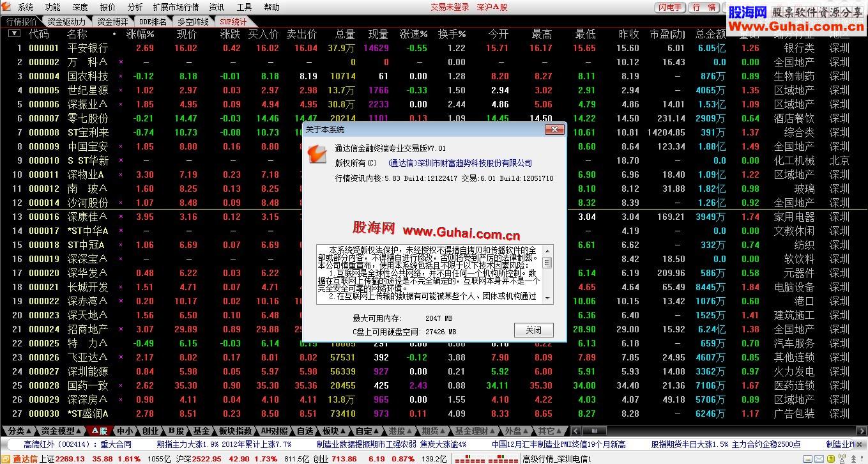The width and height of the screenshot is (868, 464).
Task: Open the 功能 menu
Action: click(53, 7)
